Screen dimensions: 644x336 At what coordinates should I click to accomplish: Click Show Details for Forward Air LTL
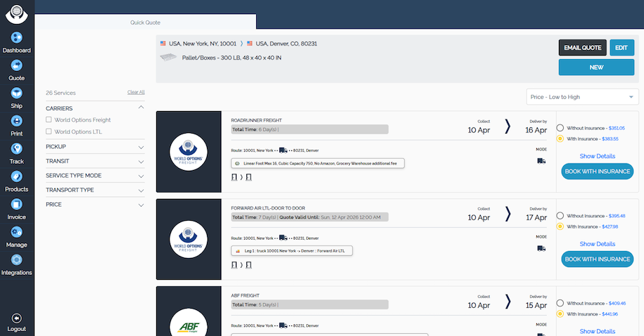[597, 244]
